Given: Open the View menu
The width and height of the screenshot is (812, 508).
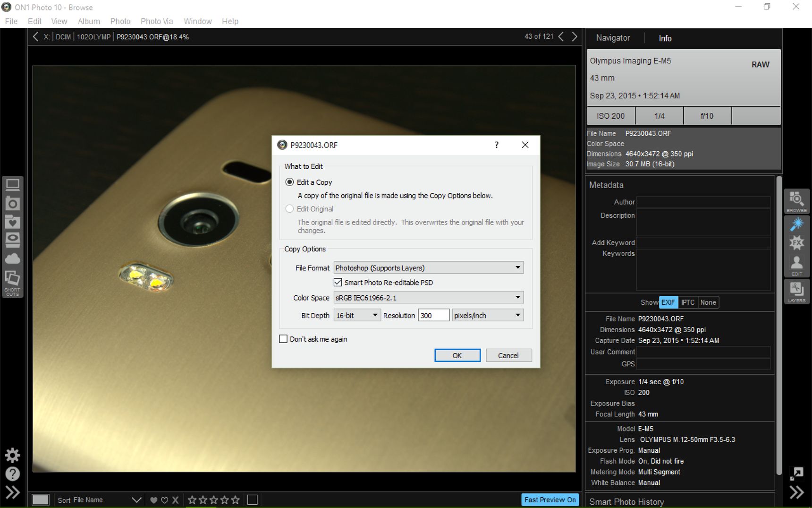Looking at the screenshot, I should click(59, 21).
